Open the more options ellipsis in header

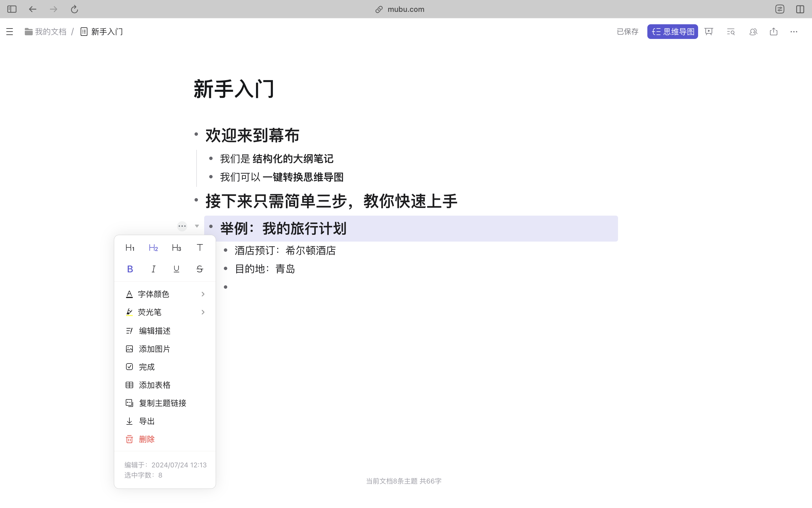coord(794,32)
